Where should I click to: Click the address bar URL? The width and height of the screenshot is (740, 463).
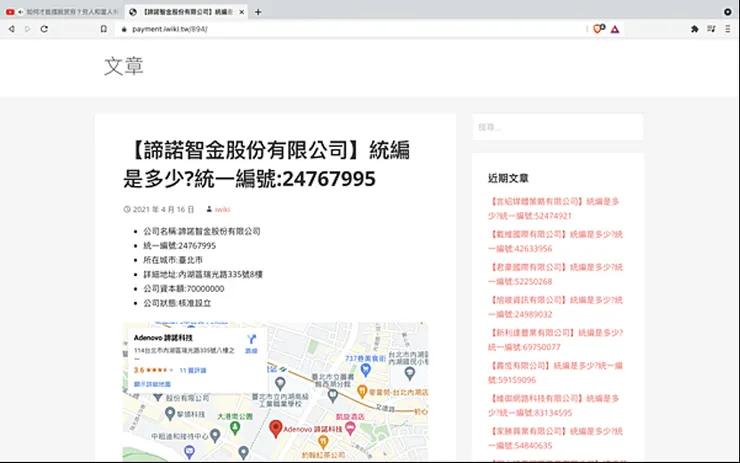coord(169,29)
